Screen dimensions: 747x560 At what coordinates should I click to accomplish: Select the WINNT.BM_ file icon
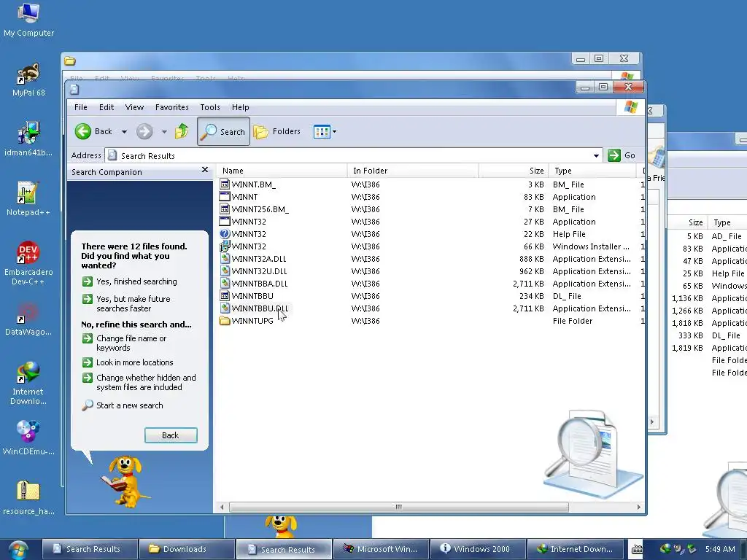[x=225, y=184]
